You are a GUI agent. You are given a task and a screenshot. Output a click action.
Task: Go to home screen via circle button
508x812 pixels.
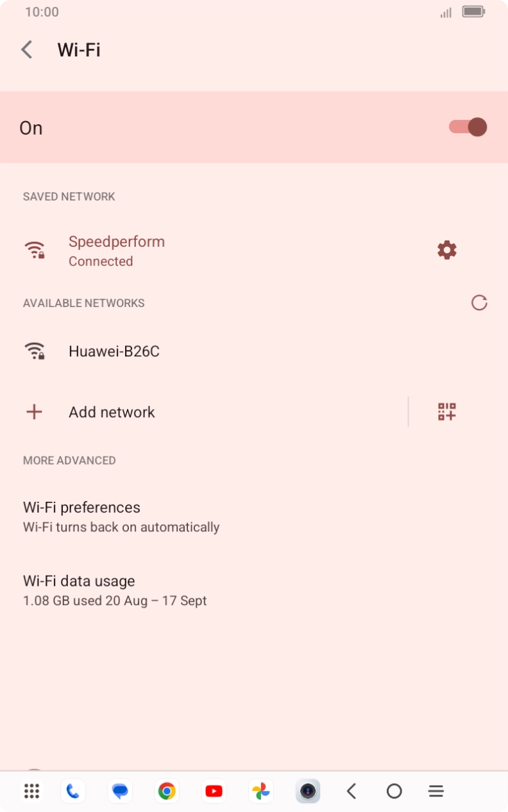394,791
